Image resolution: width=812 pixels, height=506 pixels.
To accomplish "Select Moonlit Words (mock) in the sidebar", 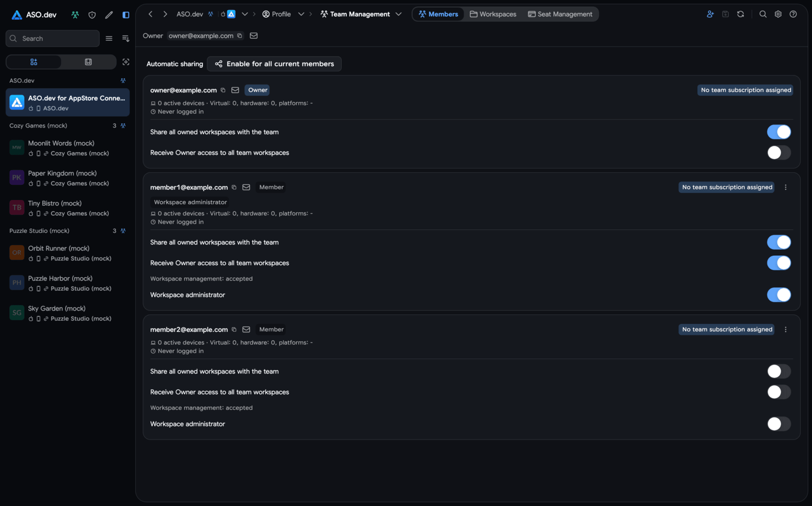I will click(x=68, y=148).
